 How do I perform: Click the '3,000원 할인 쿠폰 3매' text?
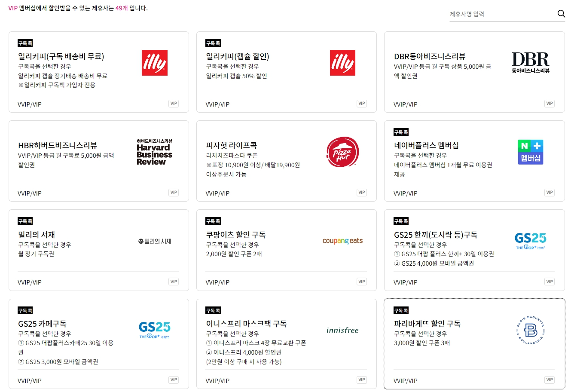coord(422,343)
